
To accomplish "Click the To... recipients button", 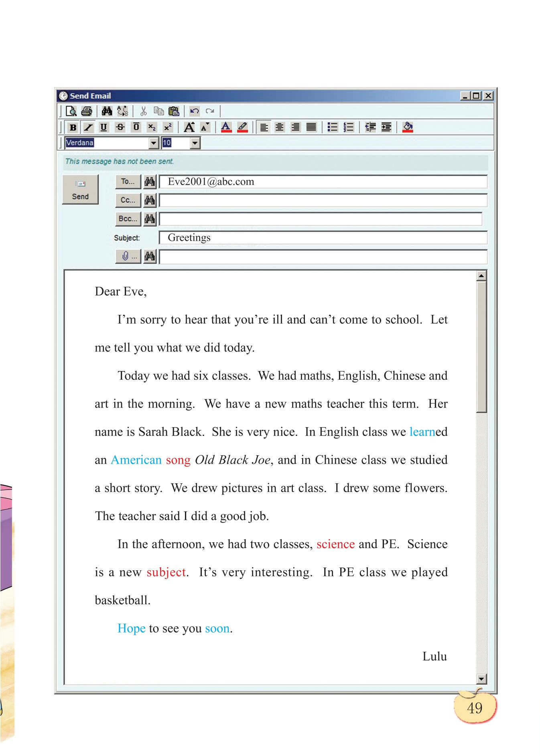I will pos(128,182).
